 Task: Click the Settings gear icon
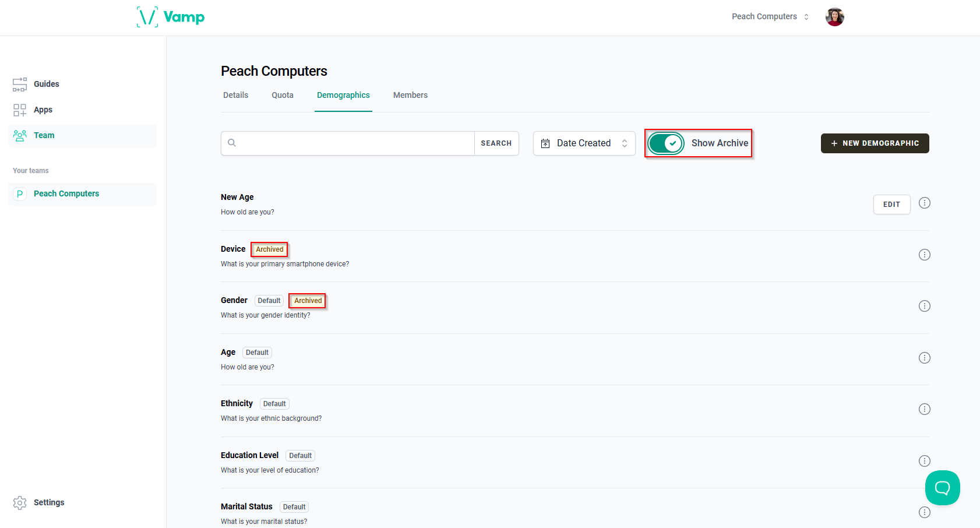pos(20,503)
